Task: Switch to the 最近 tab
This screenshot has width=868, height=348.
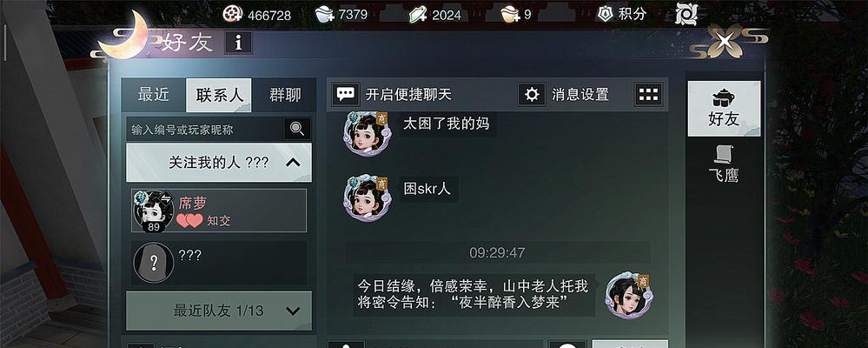Action: [x=153, y=95]
